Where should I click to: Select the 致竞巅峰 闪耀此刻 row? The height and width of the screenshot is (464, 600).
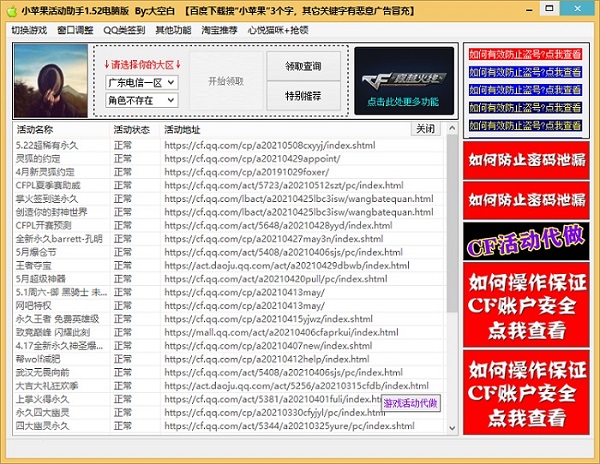228,332
